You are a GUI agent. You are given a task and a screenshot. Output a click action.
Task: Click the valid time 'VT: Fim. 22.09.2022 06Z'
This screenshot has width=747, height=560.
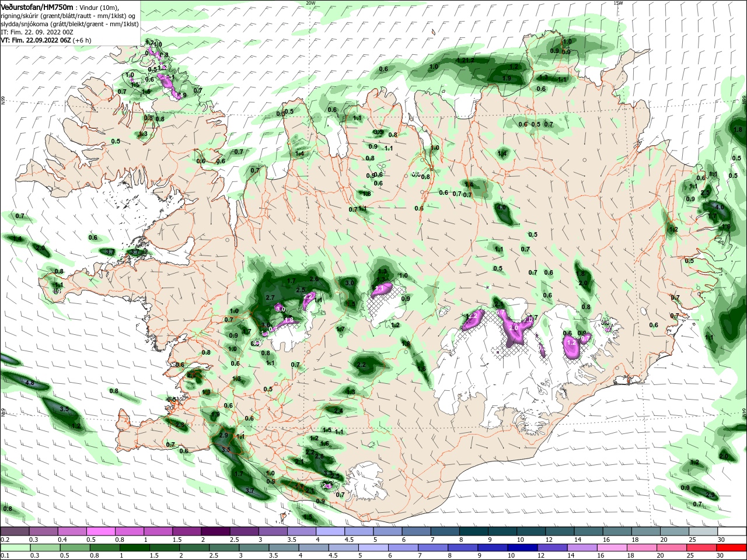pyautogui.click(x=36, y=41)
